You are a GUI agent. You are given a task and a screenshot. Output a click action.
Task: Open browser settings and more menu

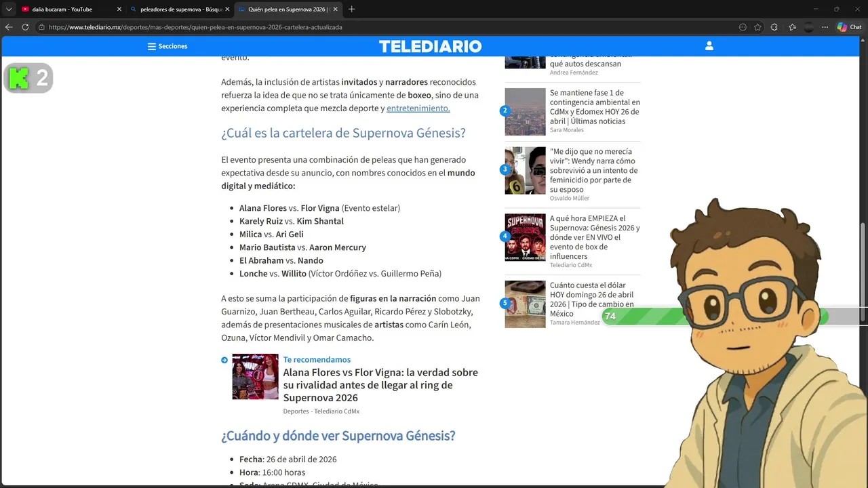[x=825, y=27]
